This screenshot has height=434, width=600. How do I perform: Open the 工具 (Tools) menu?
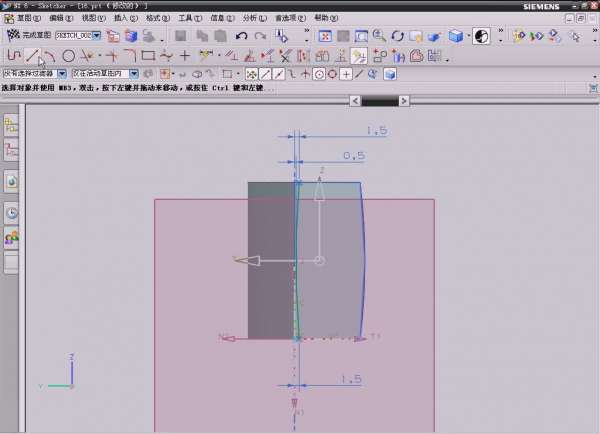click(x=184, y=18)
